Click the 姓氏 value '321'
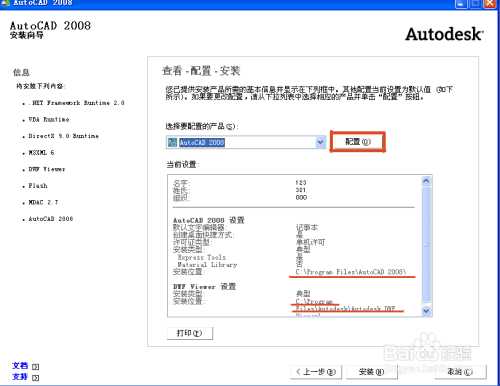This screenshot has width=500, height=386. tap(301, 190)
